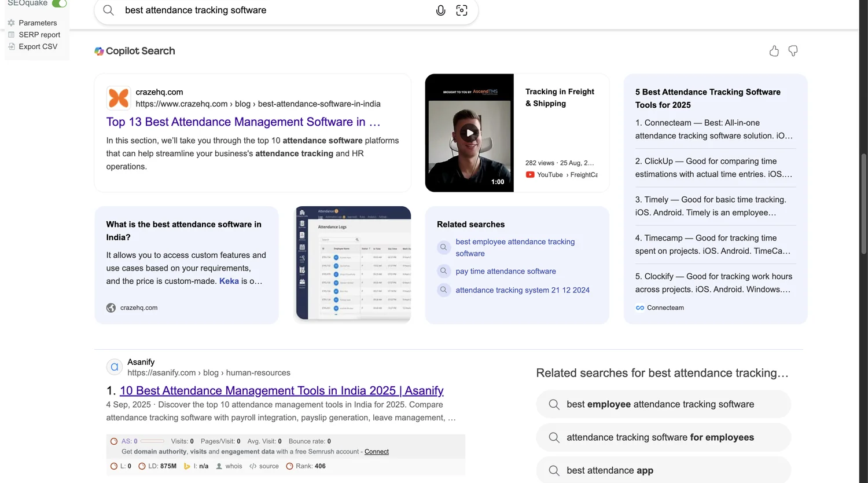Search best employee attendance tracking software pill

coord(663,404)
